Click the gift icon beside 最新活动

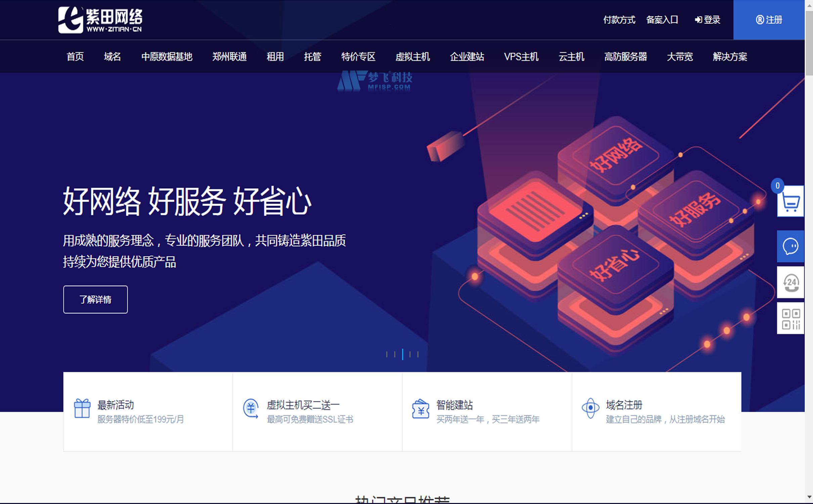pos(82,409)
